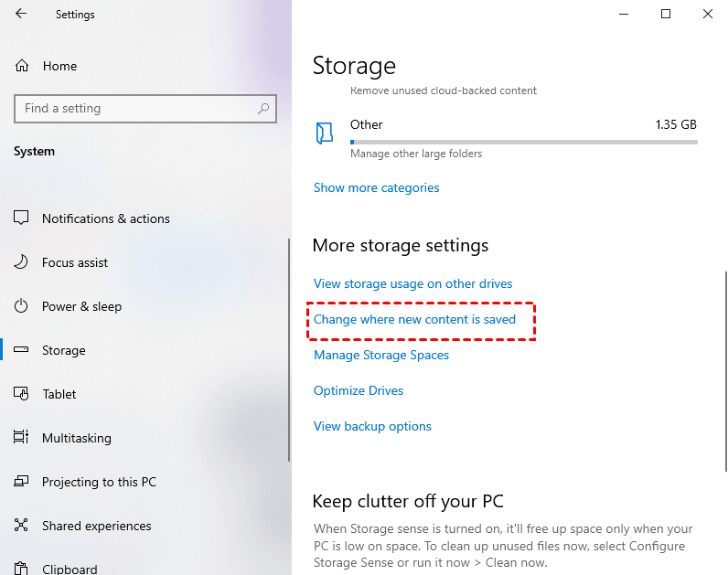The width and height of the screenshot is (728, 575).
Task: Click the Focus assist moon icon
Action: tap(21, 262)
